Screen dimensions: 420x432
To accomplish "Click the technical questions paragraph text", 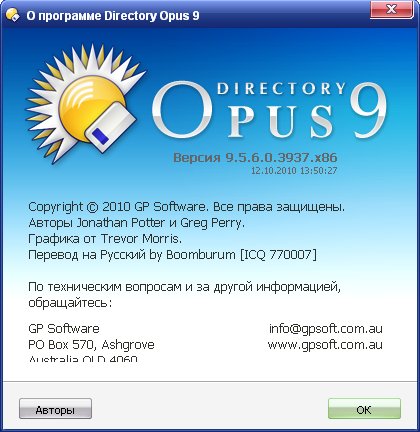I will [185, 295].
